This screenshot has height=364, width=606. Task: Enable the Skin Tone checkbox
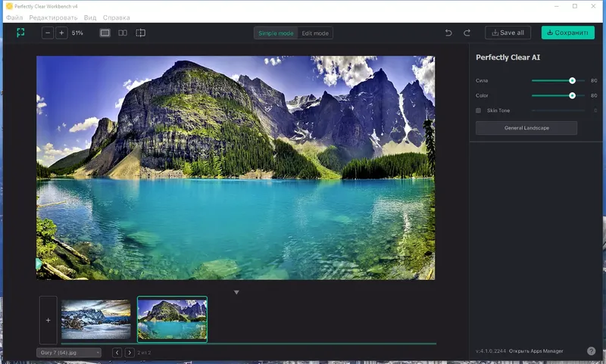(x=479, y=110)
